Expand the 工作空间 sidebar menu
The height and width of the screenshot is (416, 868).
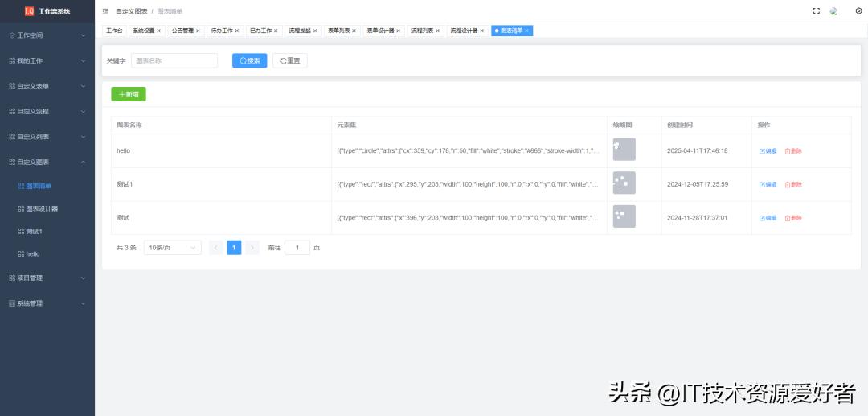47,35
